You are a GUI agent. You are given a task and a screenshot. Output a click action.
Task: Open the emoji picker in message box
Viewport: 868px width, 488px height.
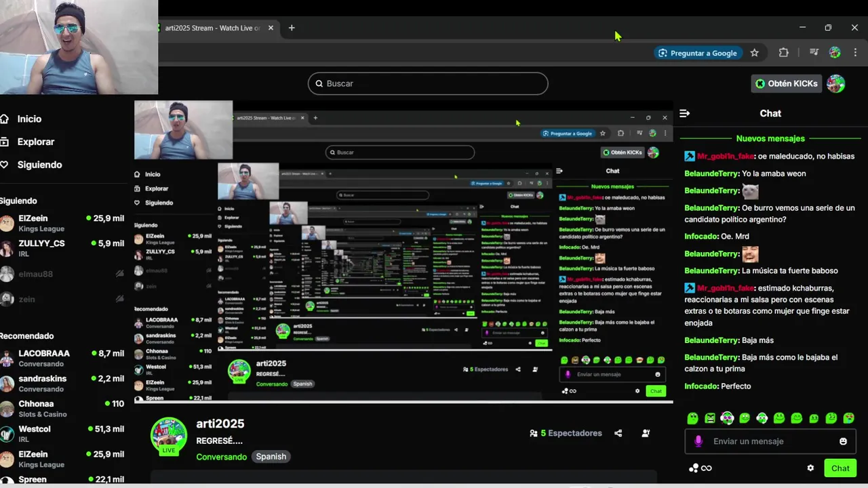[x=843, y=441]
